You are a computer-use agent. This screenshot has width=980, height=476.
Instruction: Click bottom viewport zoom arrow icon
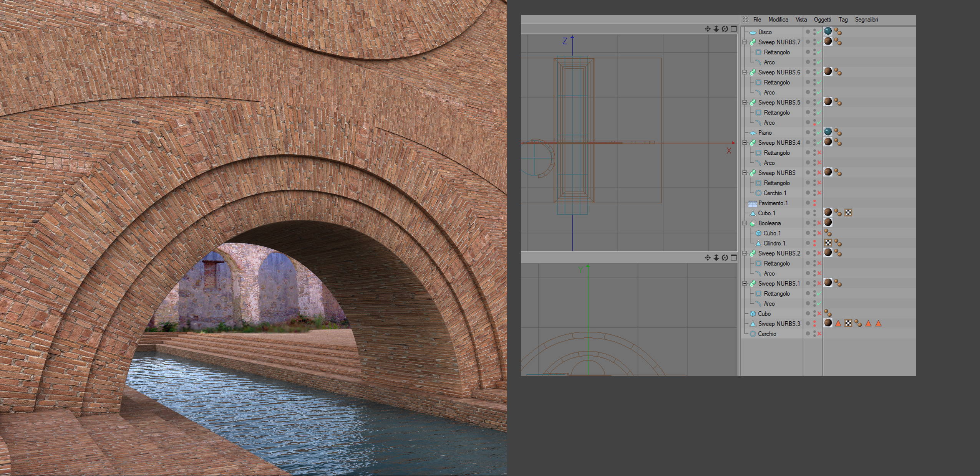[x=716, y=258]
